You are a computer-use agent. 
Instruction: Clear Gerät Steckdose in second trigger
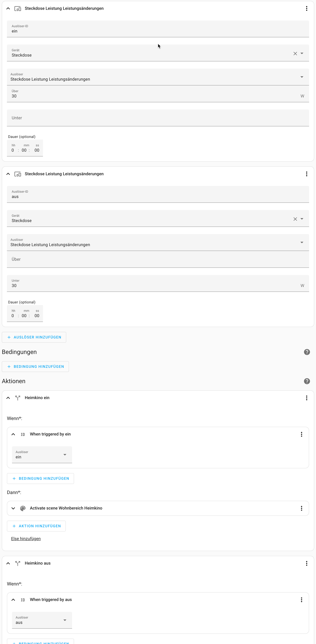(x=295, y=219)
